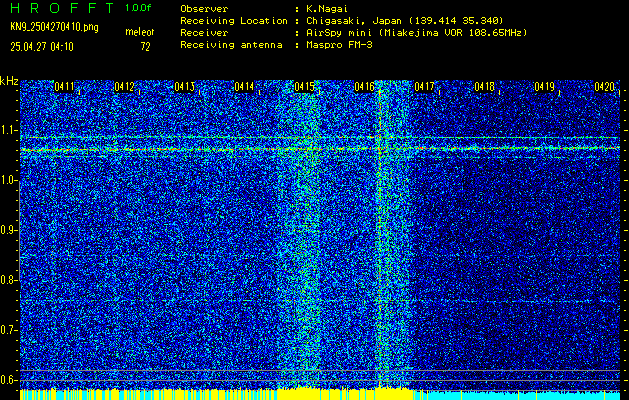Click the 0411 time marker
629x400 pixels.
point(64,86)
